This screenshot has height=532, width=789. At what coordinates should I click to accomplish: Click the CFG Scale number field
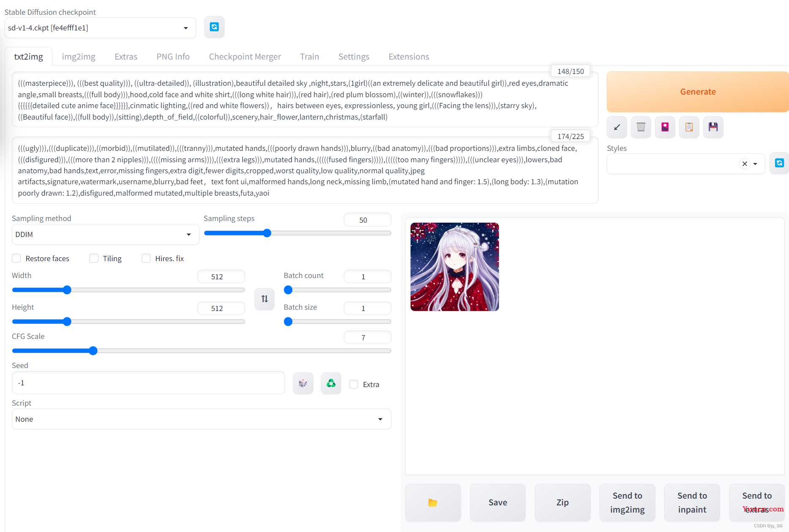pos(367,337)
